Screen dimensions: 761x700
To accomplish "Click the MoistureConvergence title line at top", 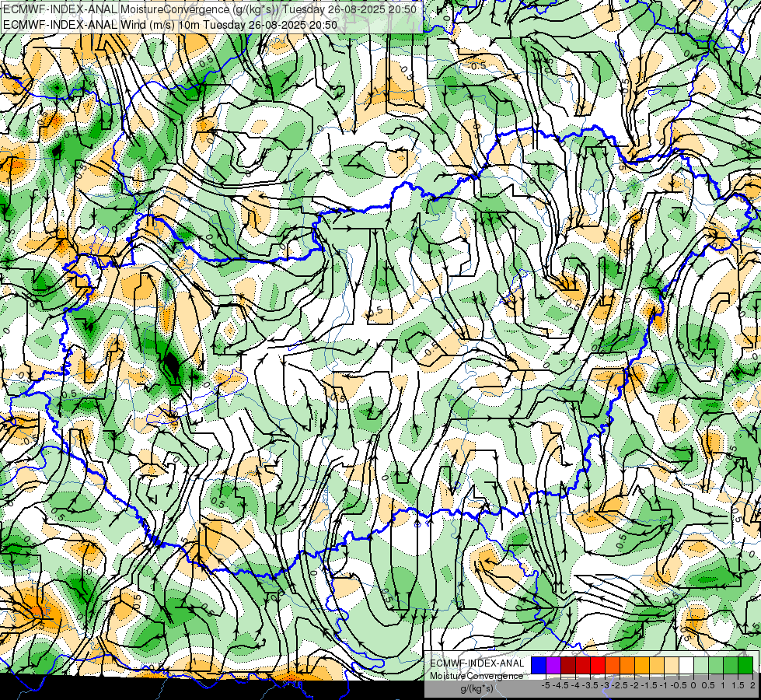I will [x=210, y=9].
